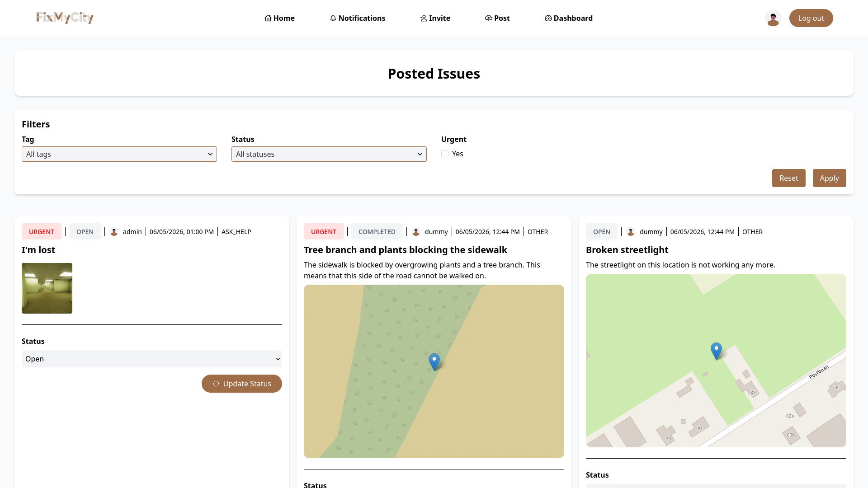
Task: Click the '06/05/2026, 01:00 PM' timestamp
Action: pyautogui.click(x=182, y=232)
